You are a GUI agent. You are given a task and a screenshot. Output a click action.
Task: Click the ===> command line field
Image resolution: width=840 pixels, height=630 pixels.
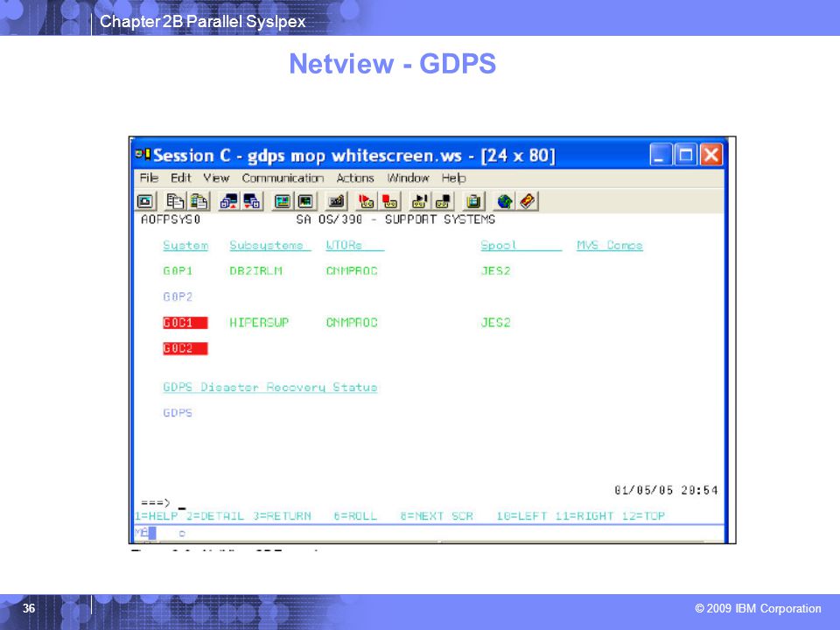coord(429,503)
